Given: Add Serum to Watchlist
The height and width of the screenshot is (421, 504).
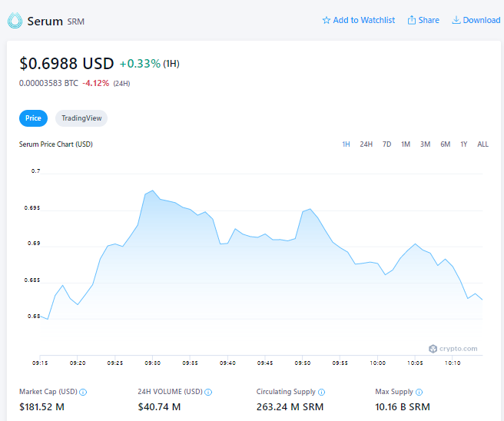Looking at the screenshot, I should (x=359, y=20).
